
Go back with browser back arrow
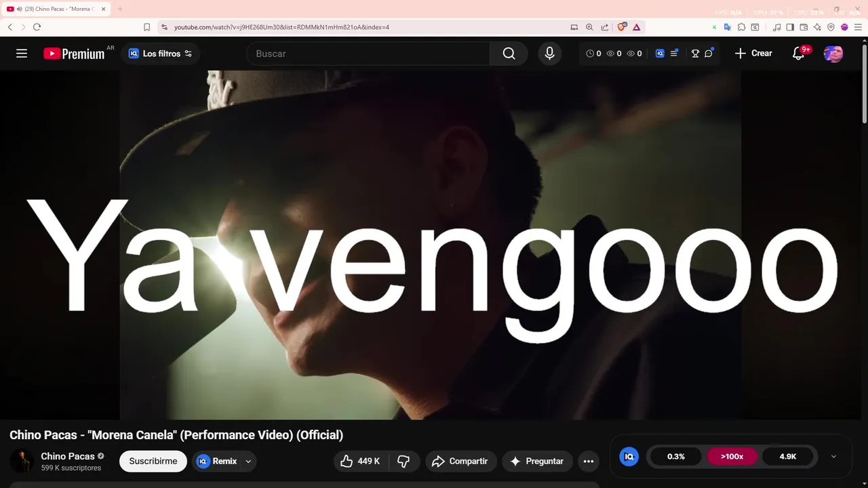coord(10,27)
